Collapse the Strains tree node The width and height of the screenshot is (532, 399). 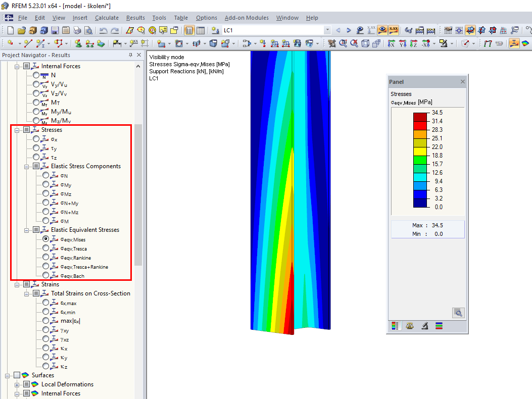[x=17, y=285]
